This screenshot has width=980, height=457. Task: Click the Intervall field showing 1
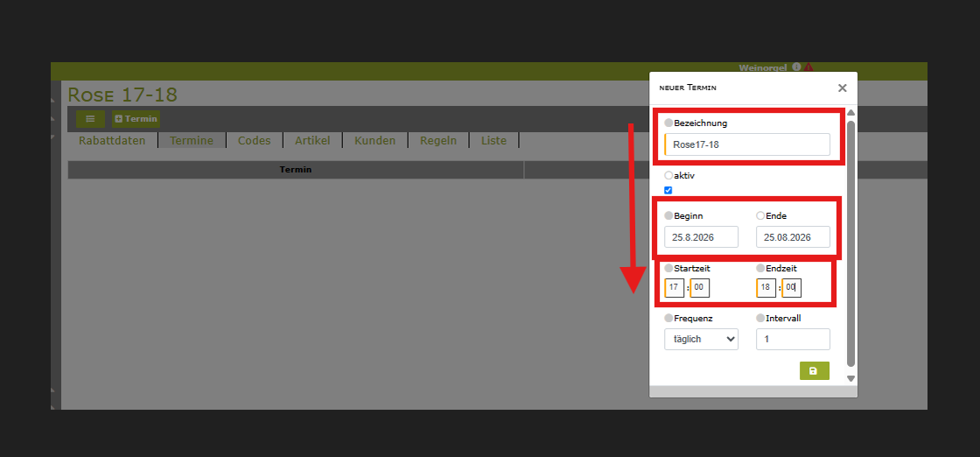pyautogui.click(x=793, y=339)
